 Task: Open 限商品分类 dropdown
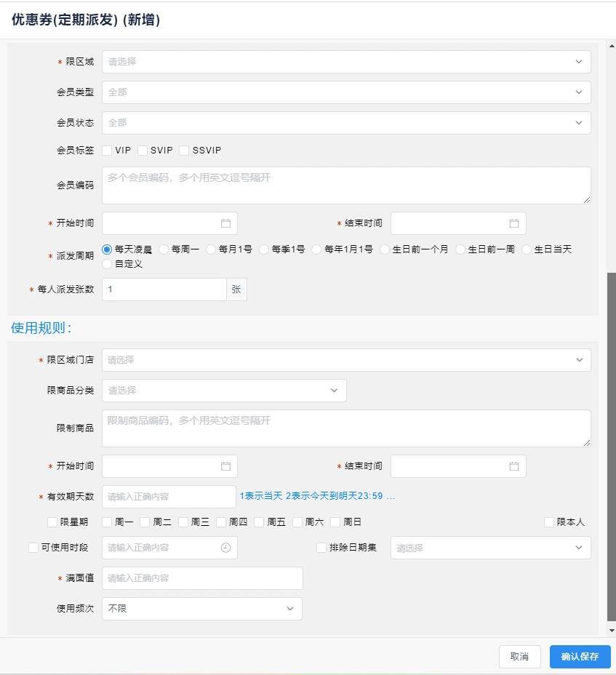click(224, 391)
